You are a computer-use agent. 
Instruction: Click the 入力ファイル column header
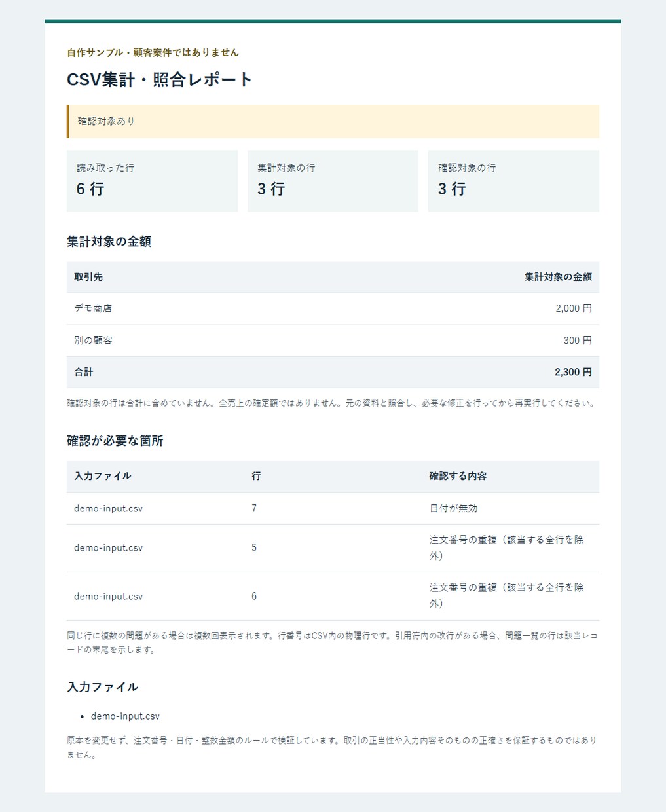pyautogui.click(x=103, y=476)
